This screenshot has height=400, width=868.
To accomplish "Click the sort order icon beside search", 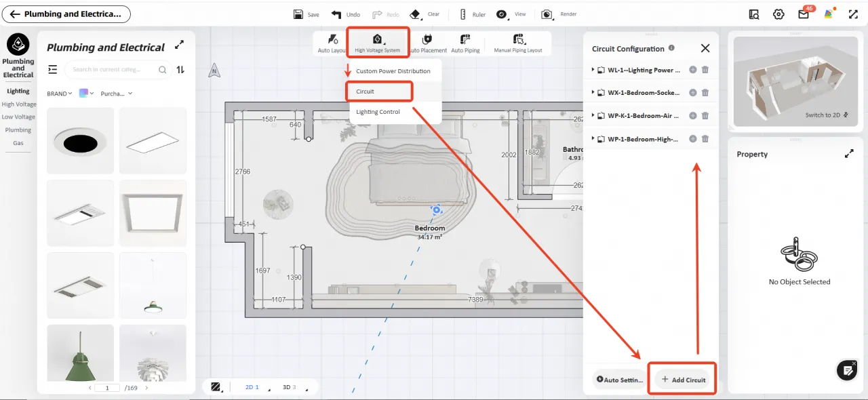I will [180, 70].
